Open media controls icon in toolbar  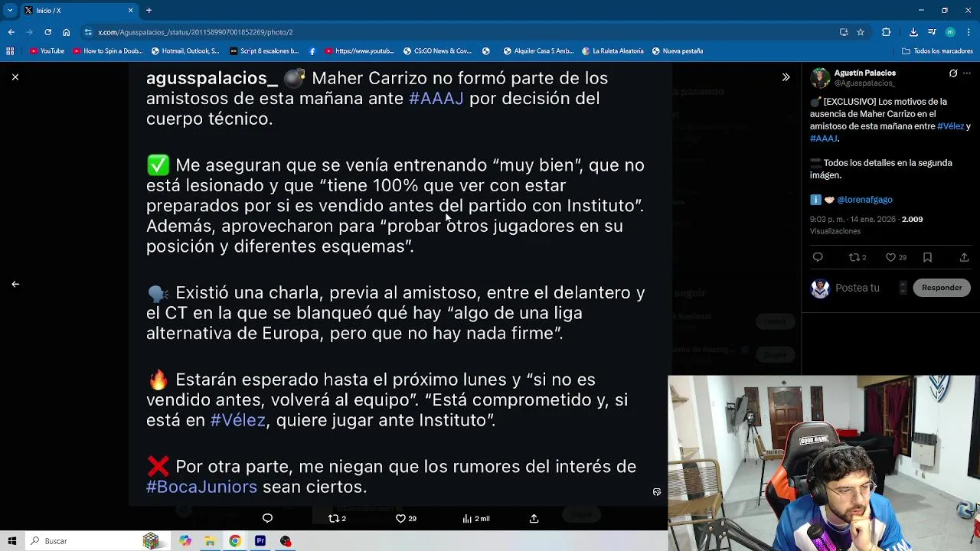[x=932, y=32]
